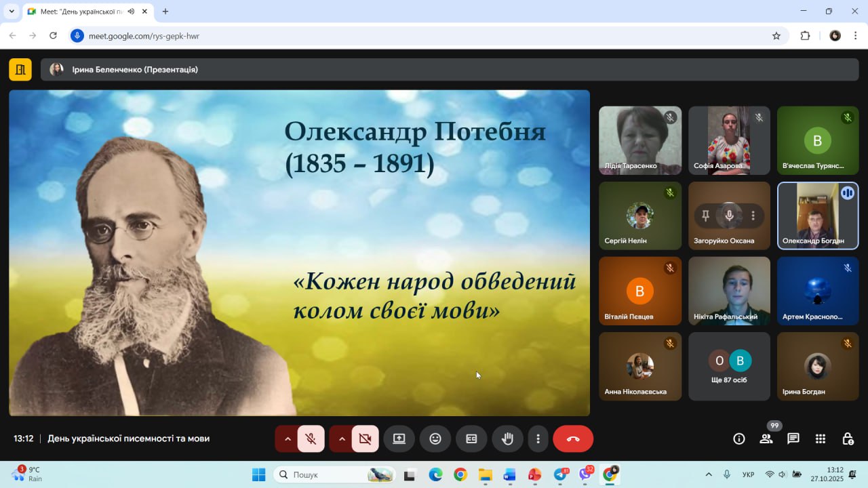Screen dimensions: 868x488
Task: Pin Загоруйко Оксана's tile
Action: (705, 216)
